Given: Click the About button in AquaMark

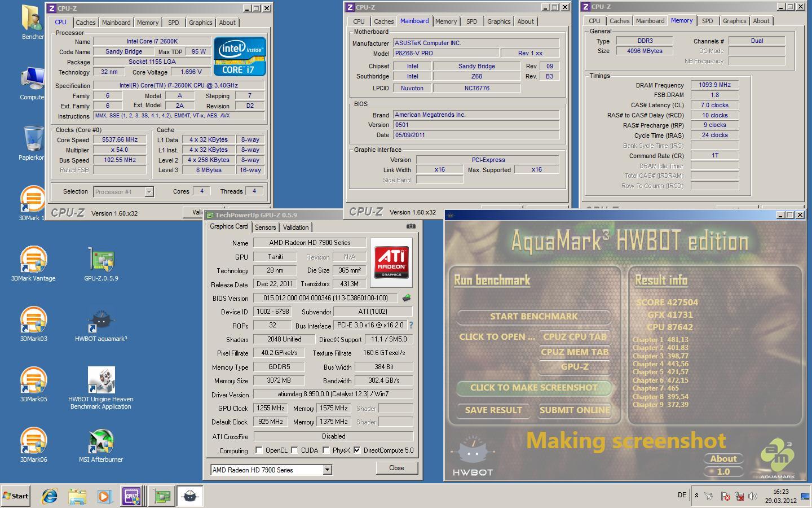Looking at the screenshot, I should (723, 459).
